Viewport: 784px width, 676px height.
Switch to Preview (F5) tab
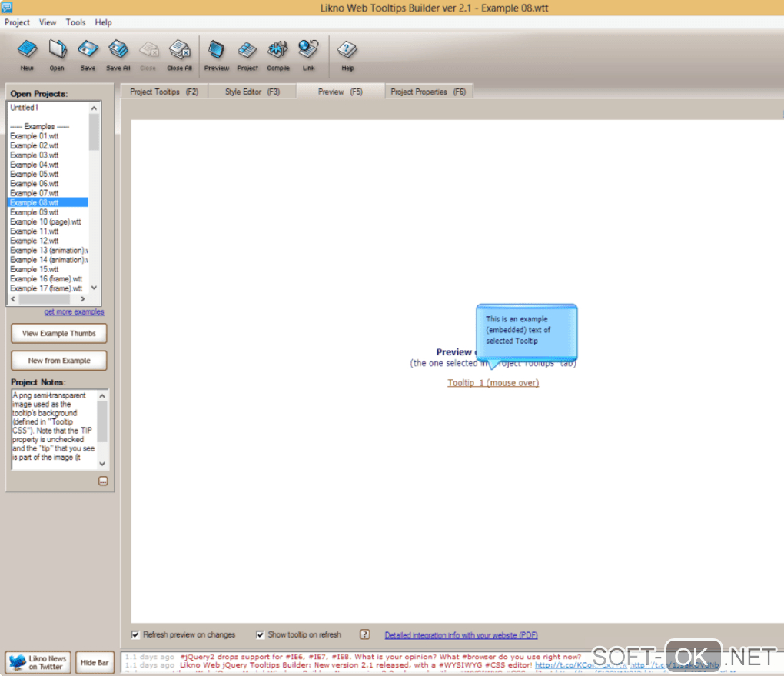click(x=340, y=92)
